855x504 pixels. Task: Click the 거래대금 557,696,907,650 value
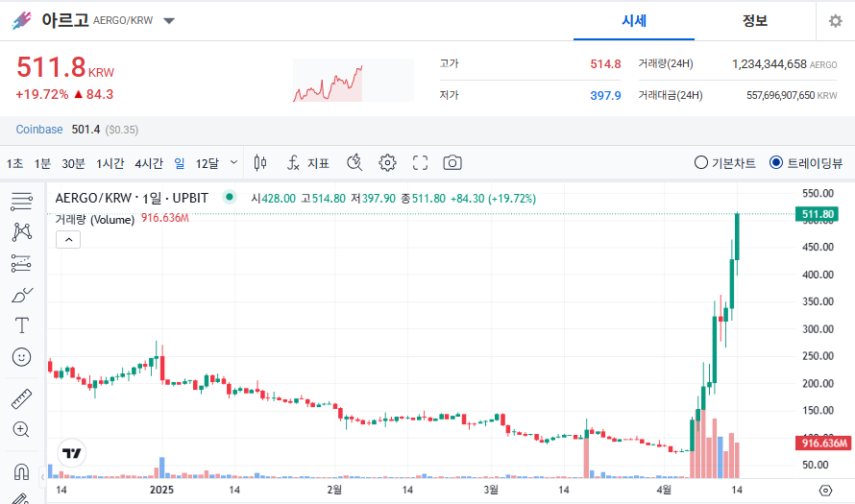tap(780, 95)
